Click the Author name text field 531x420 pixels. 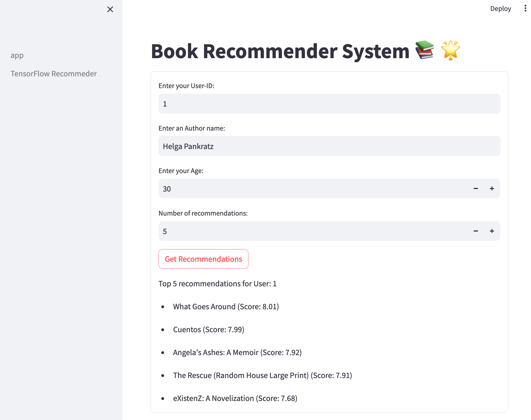329,146
